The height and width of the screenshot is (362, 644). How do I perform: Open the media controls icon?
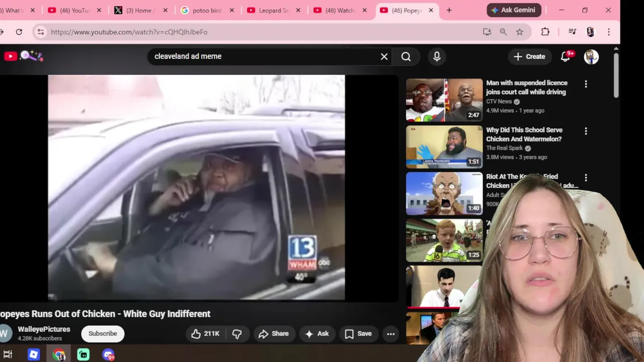click(x=572, y=32)
